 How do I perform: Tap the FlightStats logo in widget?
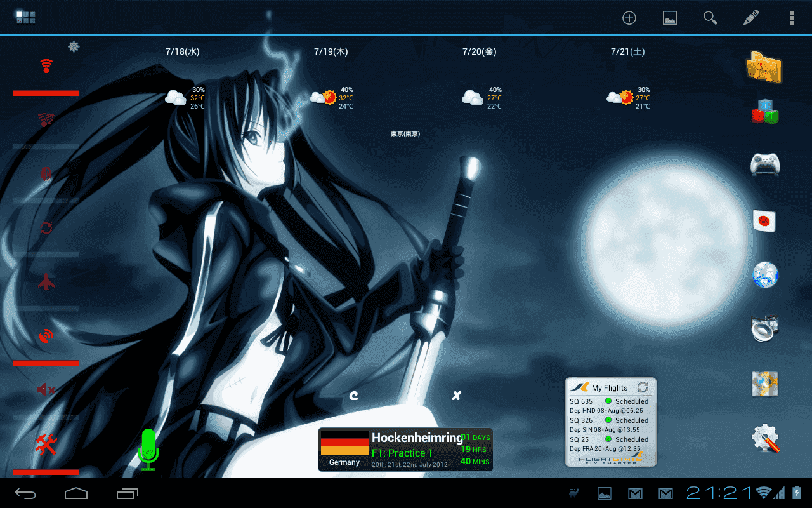point(611,459)
